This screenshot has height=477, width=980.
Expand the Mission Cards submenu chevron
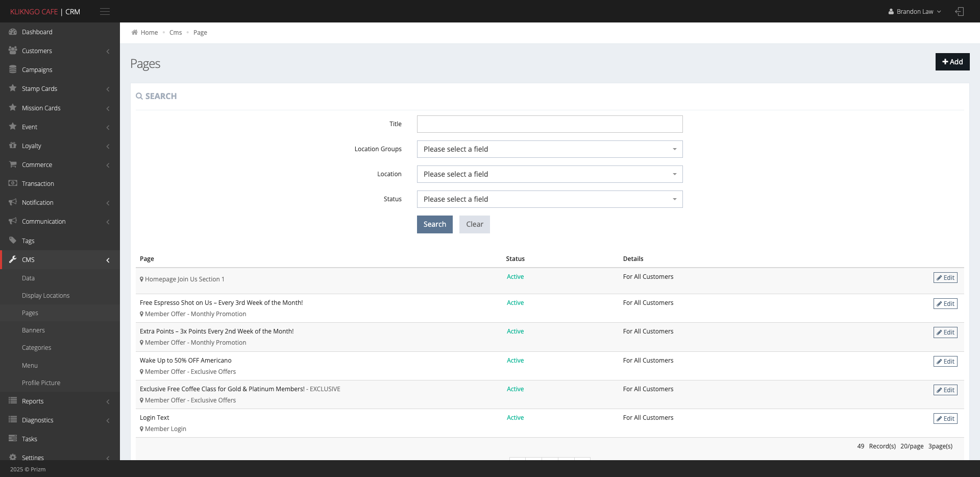pyautogui.click(x=108, y=108)
